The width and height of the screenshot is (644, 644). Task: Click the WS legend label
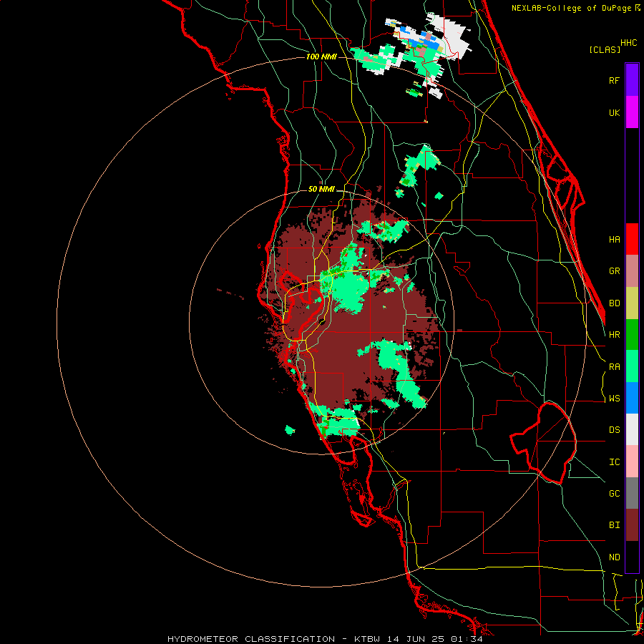(x=614, y=399)
